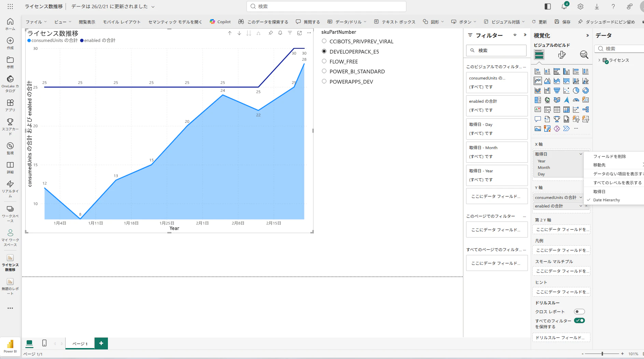
Task: Open the enabled の合計 field dropdown
Action: [x=580, y=206]
